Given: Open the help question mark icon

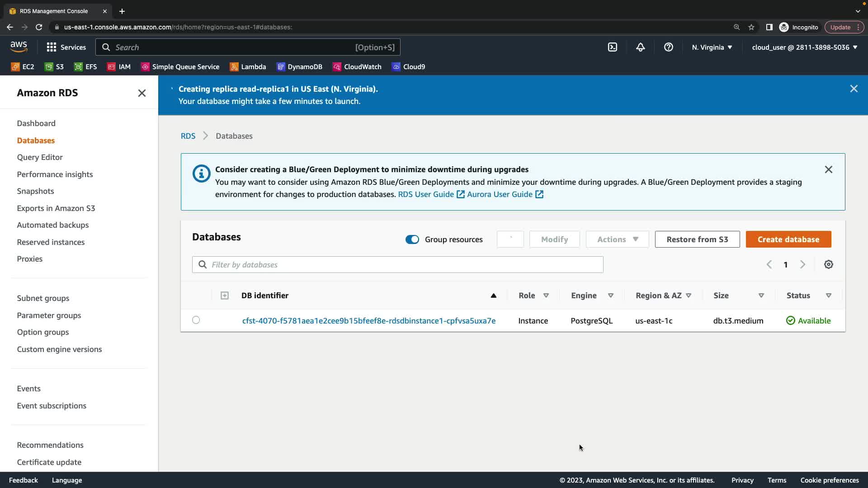Looking at the screenshot, I should (x=668, y=47).
